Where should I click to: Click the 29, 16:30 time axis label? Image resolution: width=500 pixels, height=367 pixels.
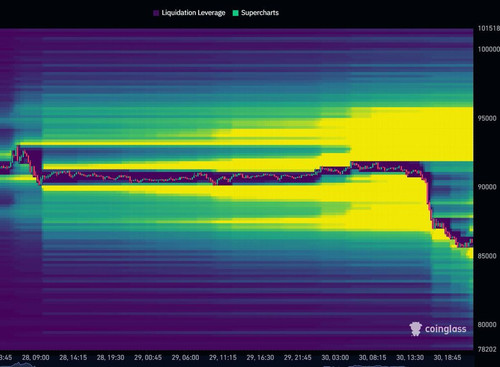click(x=260, y=358)
